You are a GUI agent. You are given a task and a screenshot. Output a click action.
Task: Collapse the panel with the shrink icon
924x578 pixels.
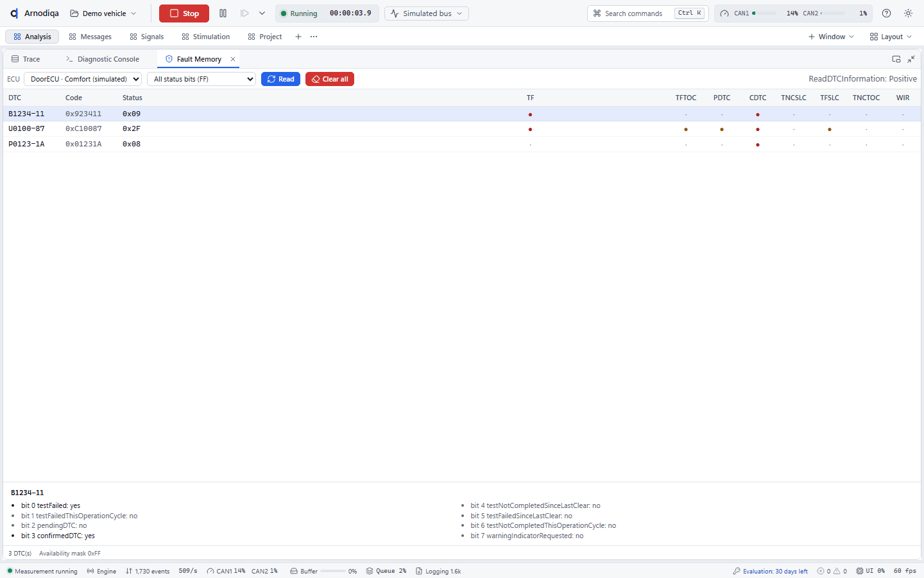(911, 59)
